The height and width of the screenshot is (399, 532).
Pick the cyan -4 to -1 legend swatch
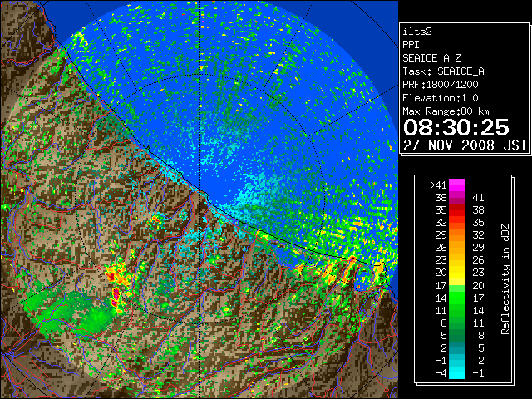(457, 372)
